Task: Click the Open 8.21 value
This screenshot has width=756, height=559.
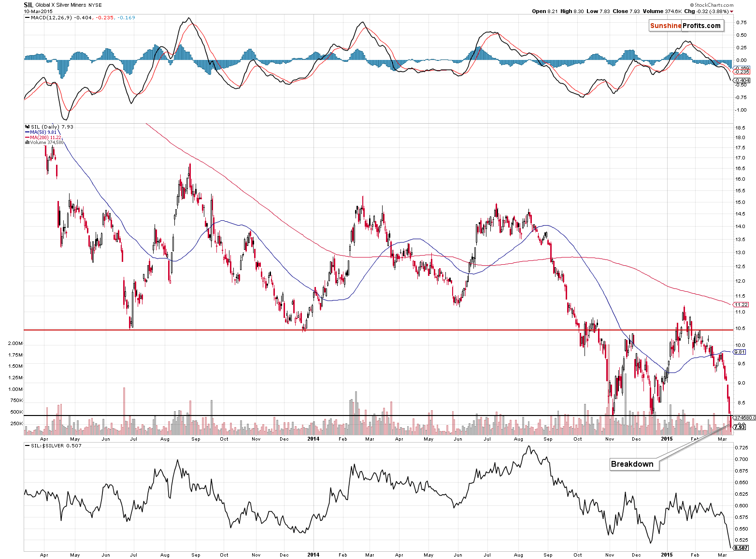Action: (x=545, y=11)
